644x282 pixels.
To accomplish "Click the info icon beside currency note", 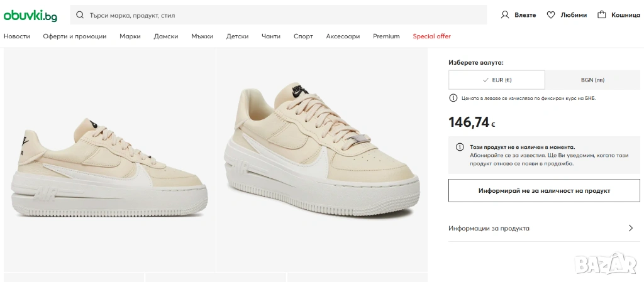I will (453, 98).
